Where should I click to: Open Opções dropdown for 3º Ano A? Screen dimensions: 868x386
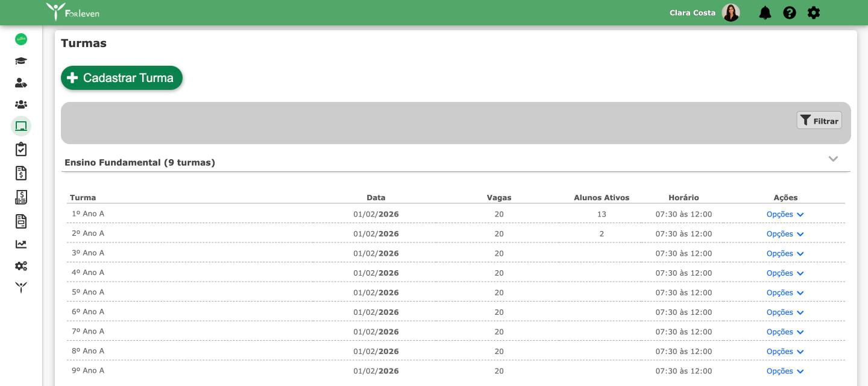tap(785, 254)
